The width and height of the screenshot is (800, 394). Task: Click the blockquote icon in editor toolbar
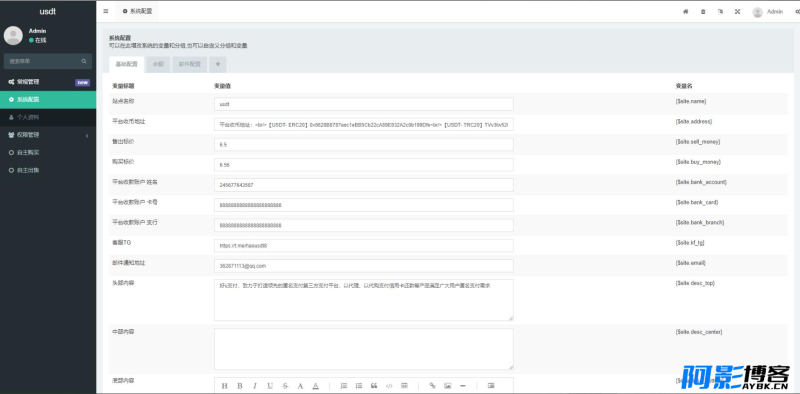coord(373,386)
